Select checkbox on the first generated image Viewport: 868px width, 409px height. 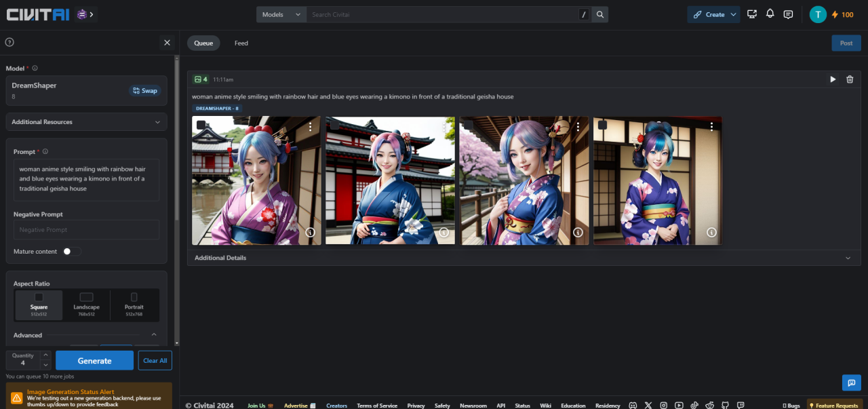tap(201, 125)
